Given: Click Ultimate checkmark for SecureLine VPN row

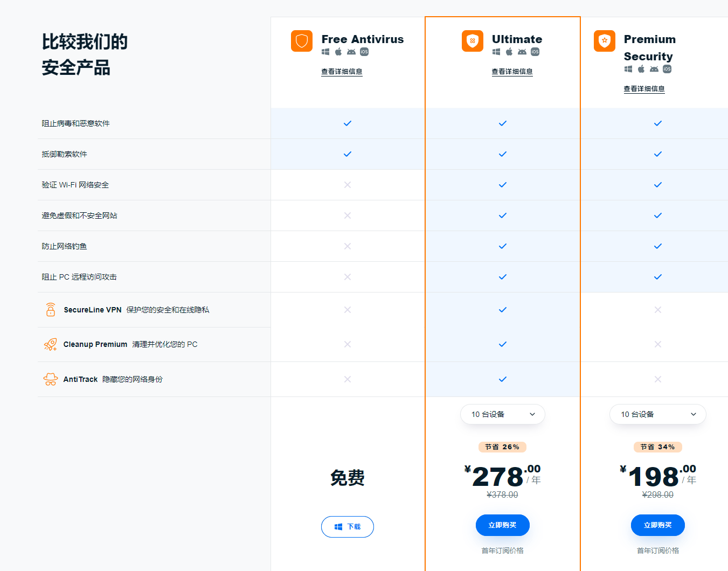Looking at the screenshot, I should 503,310.
